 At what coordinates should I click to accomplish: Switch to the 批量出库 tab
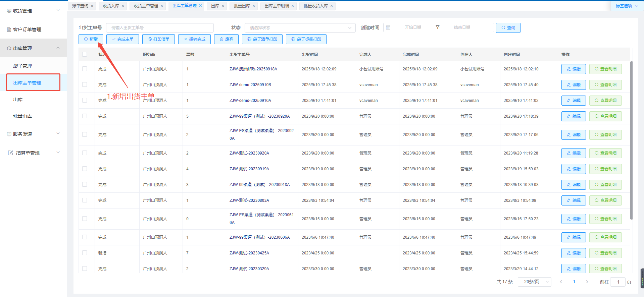coord(242,6)
